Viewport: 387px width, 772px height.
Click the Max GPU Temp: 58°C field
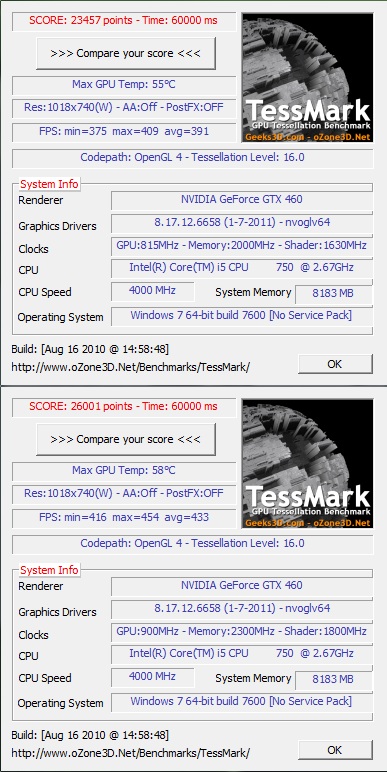[124, 471]
